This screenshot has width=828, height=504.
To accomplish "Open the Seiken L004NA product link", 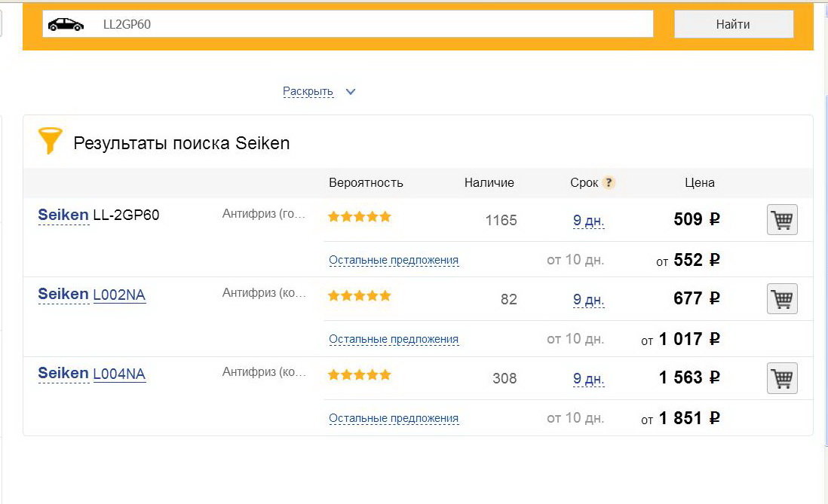I will point(119,374).
